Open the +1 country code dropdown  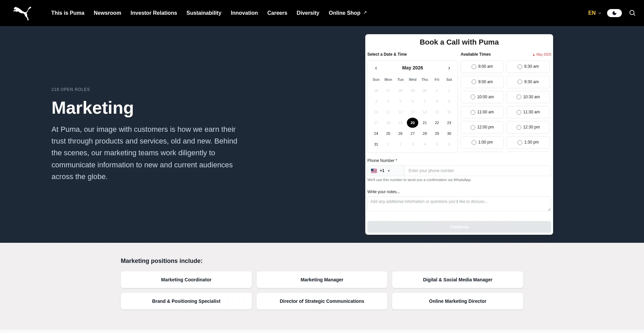coord(386,171)
